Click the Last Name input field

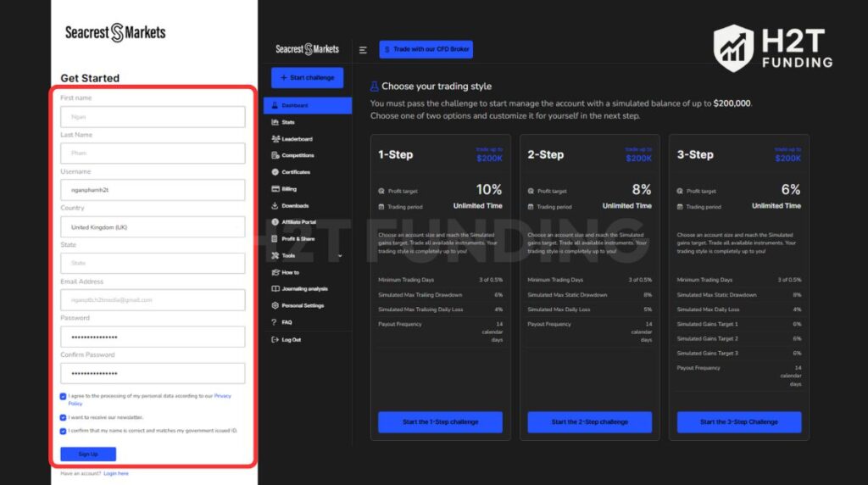[x=153, y=153]
